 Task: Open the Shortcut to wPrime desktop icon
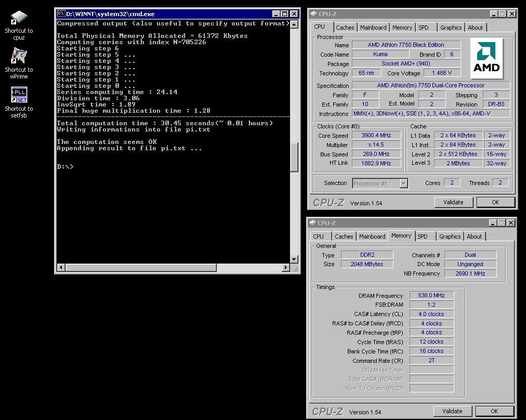(19, 63)
